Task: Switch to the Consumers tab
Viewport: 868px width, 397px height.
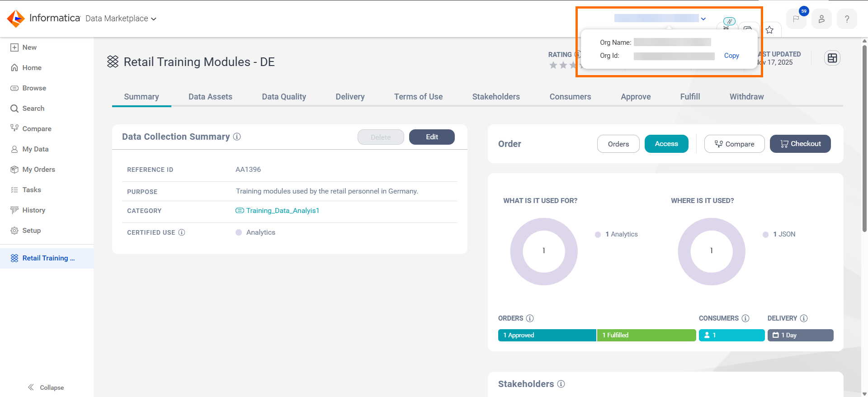Action: pos(570,97)
